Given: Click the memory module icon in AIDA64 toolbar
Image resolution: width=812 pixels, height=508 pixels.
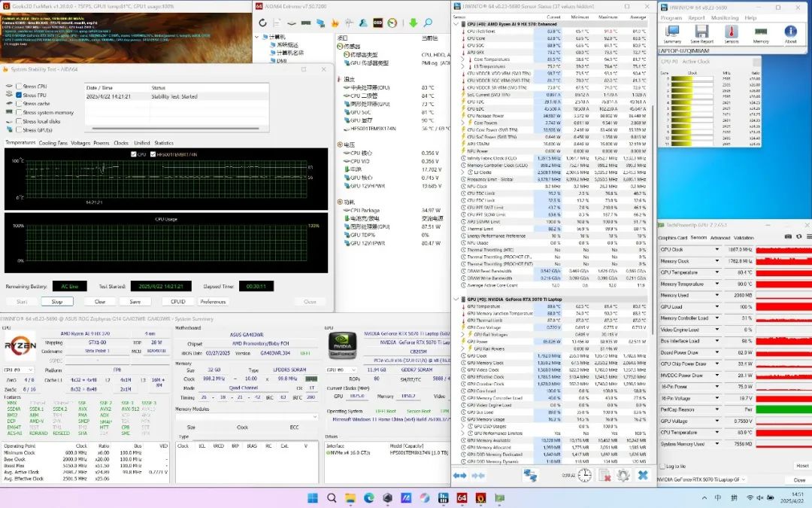Looking at the screenshot, I should [306, 23].
